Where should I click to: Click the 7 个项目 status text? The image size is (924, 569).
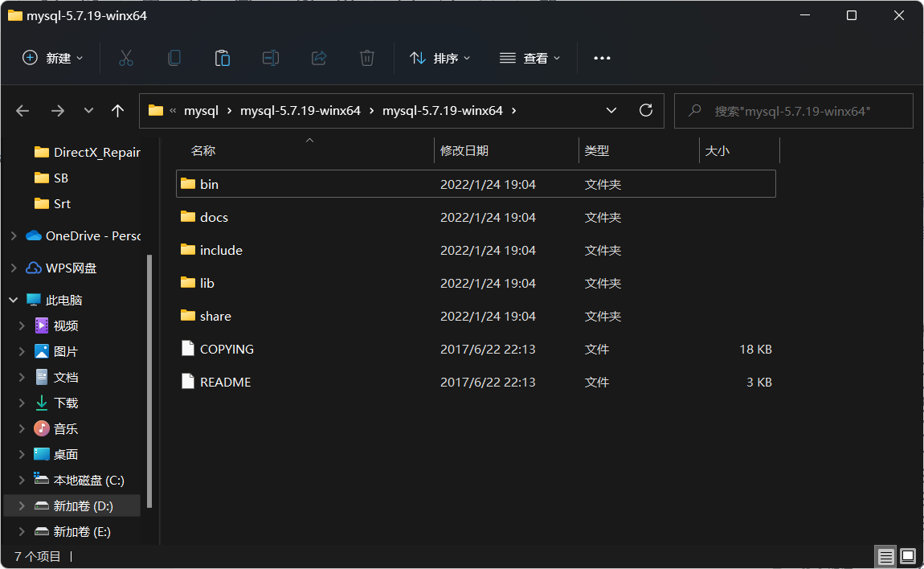[x=37, y=556]
